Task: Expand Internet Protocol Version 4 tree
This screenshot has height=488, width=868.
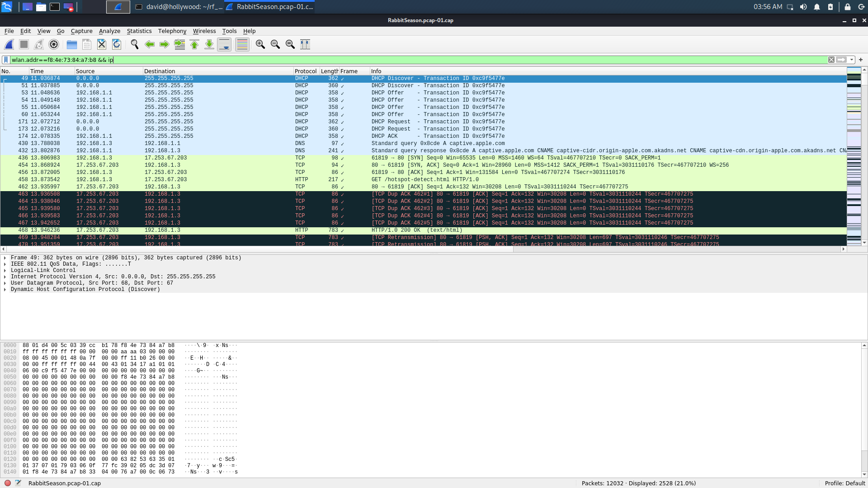Action: coord(5,277)
